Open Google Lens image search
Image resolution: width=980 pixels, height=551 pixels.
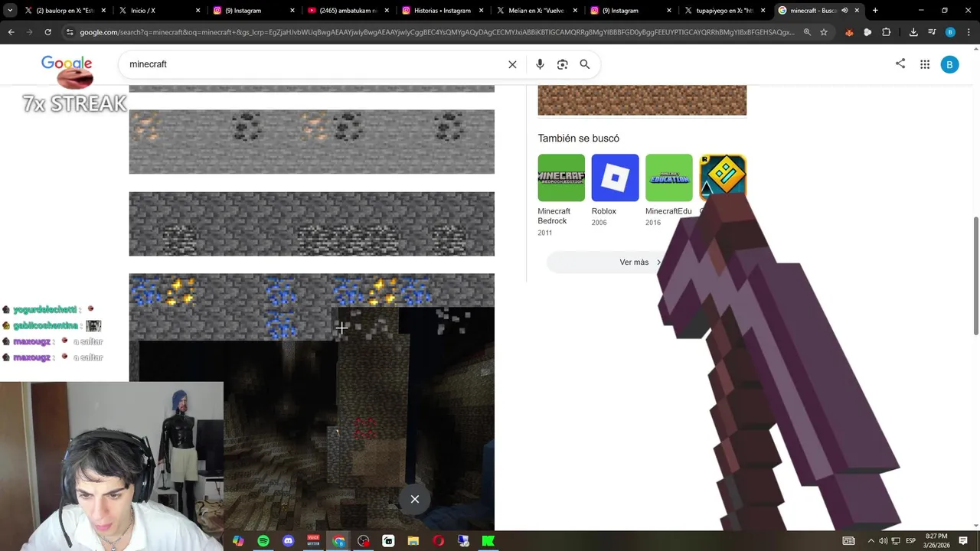563,64
